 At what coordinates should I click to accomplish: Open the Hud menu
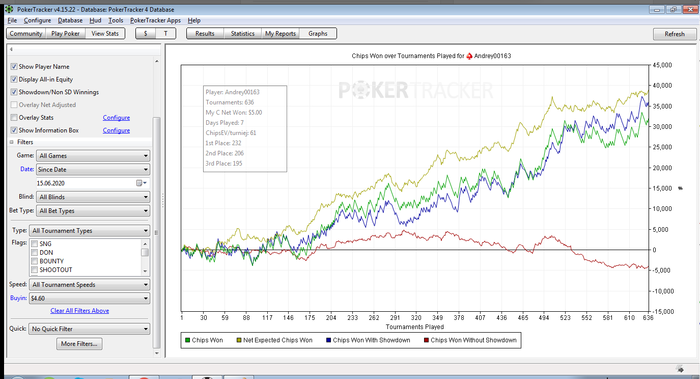[x=95, y=21]
